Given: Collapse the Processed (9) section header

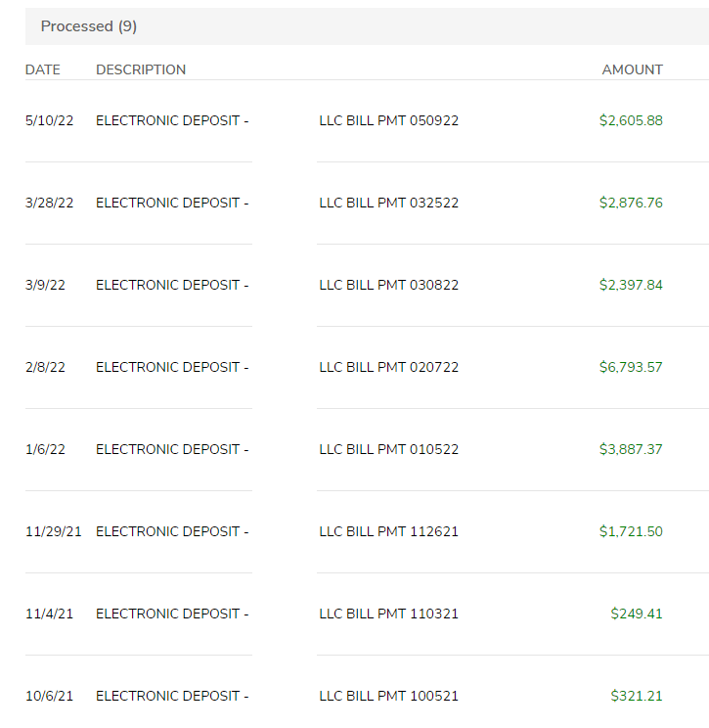Looking at the screenshot, I should (x=367, y=26).
